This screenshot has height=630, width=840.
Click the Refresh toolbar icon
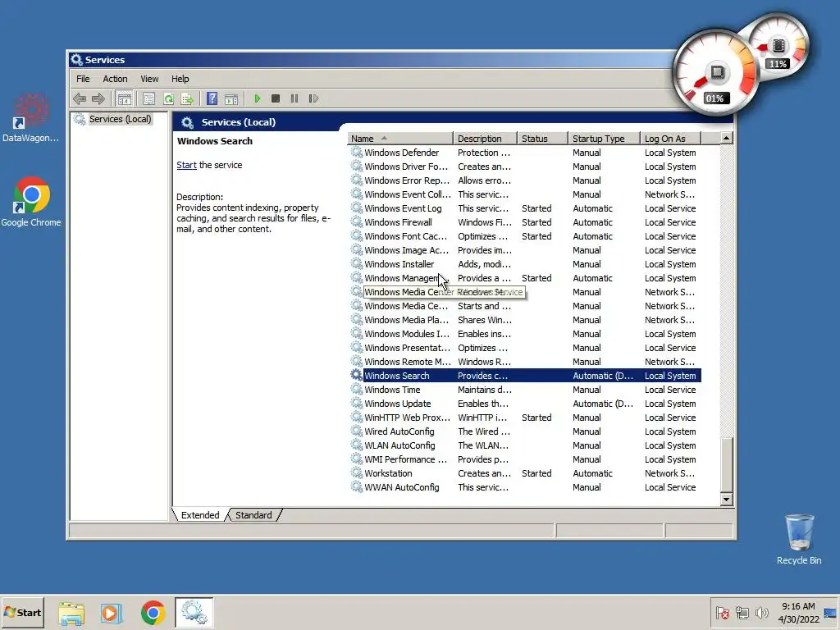[168, 98]
